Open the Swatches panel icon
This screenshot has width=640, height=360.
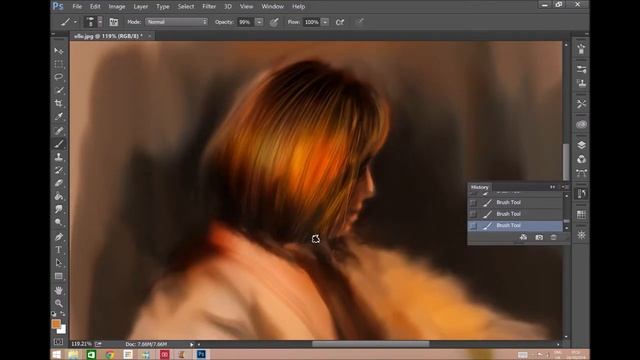581,214
